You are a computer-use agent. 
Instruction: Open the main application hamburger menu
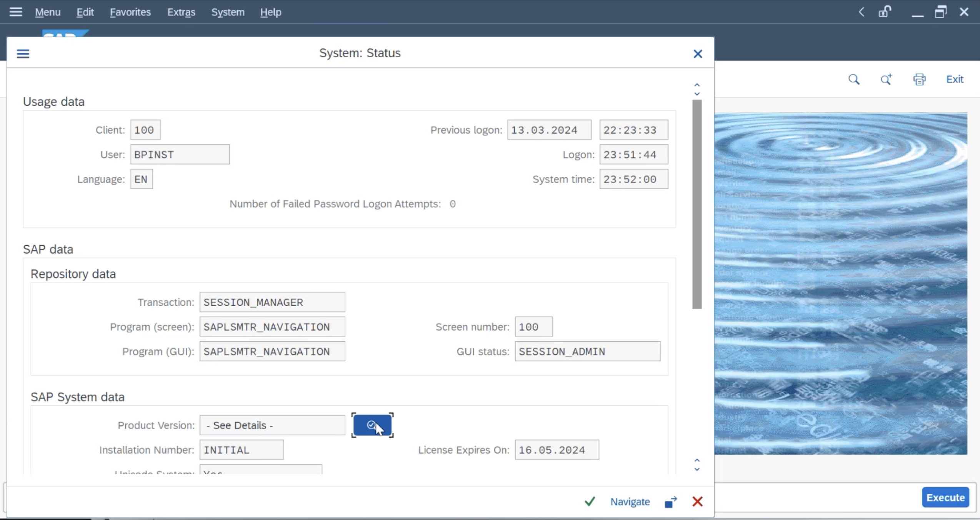[15, 12]
